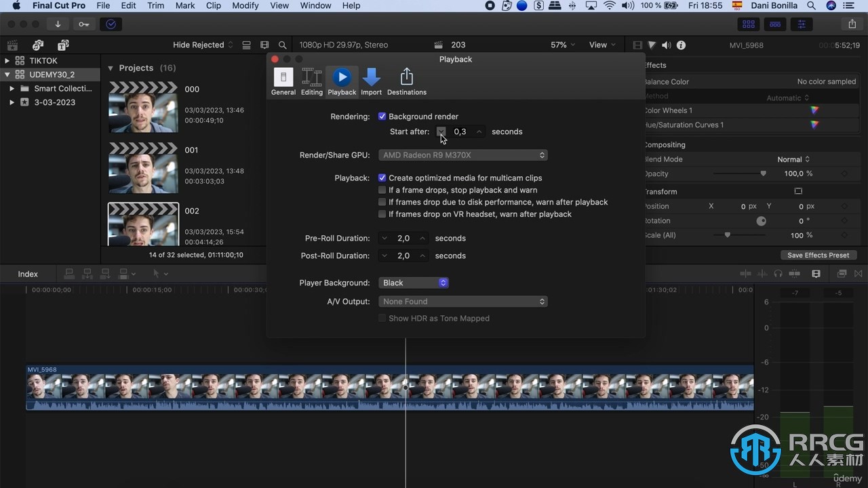Click the Share export icon
Image resolution: width=868 pixels, height=488 pixels.
852,24
